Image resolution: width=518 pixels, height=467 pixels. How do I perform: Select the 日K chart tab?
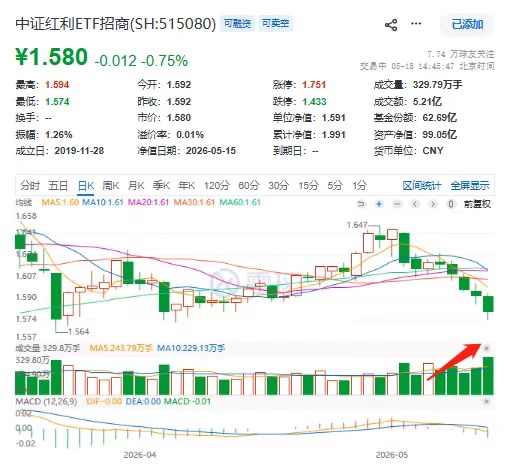click(86, 185)
